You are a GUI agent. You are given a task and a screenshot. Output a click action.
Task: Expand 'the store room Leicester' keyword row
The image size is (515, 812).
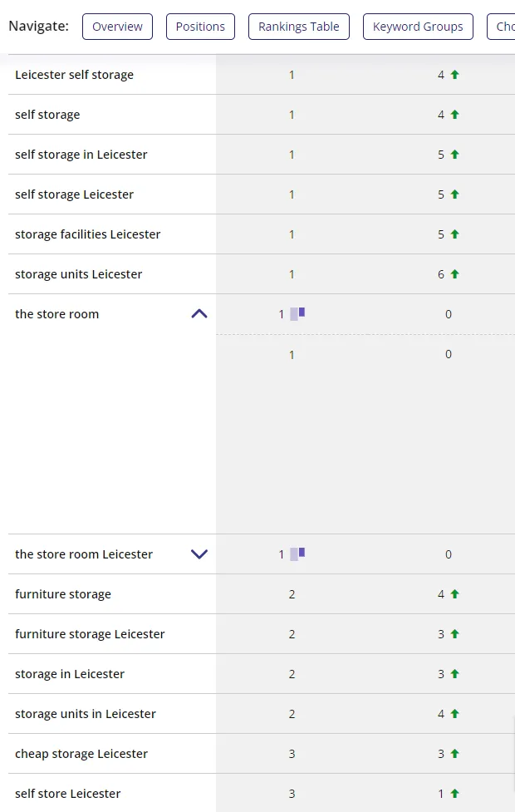(x=199, y=554)
